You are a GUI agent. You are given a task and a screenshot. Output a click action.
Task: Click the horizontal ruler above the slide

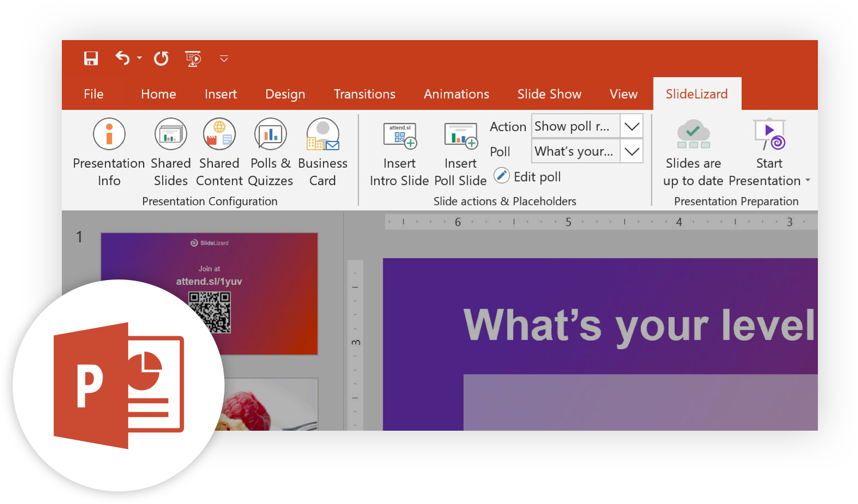coord(601,222)
